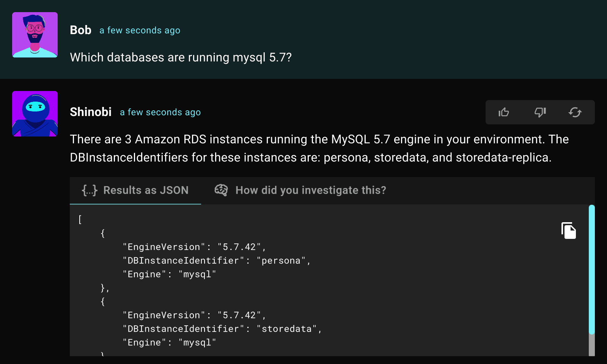Click the curly braces icon on the JSON tab
607x364 pixels.
click(x=90, y=190)
